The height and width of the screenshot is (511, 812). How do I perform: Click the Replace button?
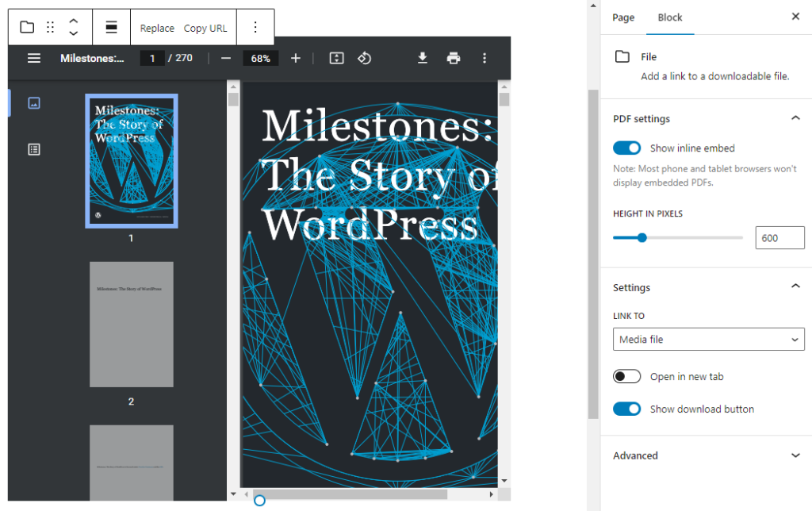click(157, 29)
